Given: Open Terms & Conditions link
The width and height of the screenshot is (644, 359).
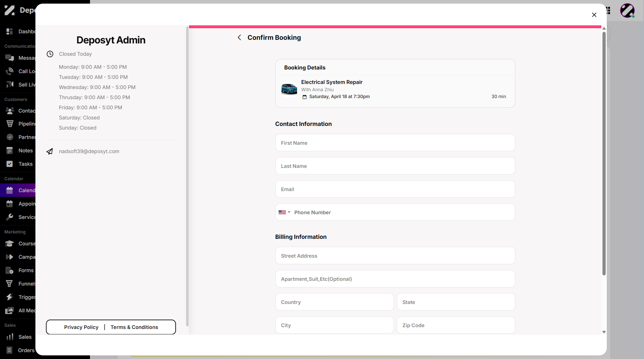Looking at the screenshot, I should point(134,327).
